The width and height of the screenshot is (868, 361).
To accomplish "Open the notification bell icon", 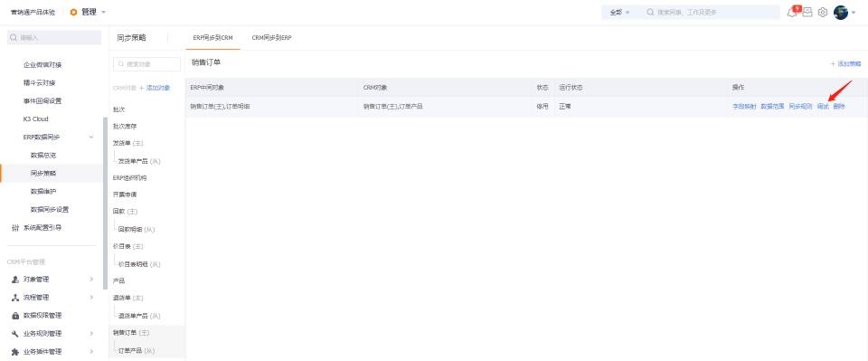I will point(792,12).
